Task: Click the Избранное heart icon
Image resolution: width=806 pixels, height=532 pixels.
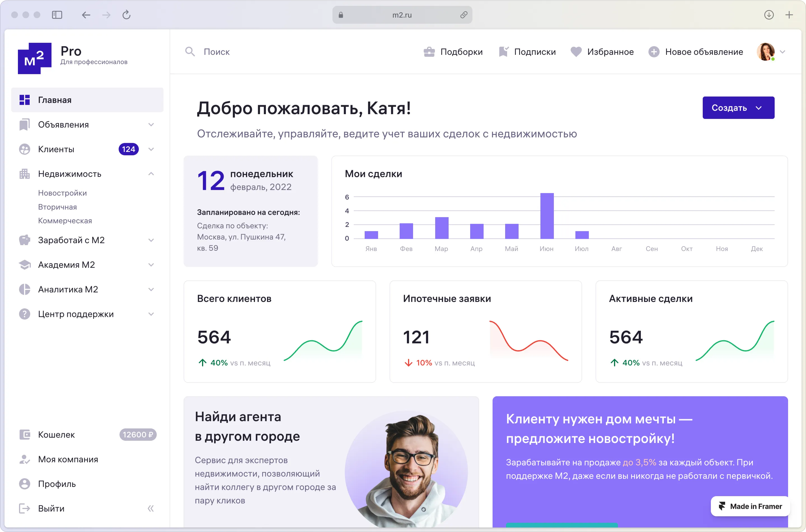Action: click(576, 51)
